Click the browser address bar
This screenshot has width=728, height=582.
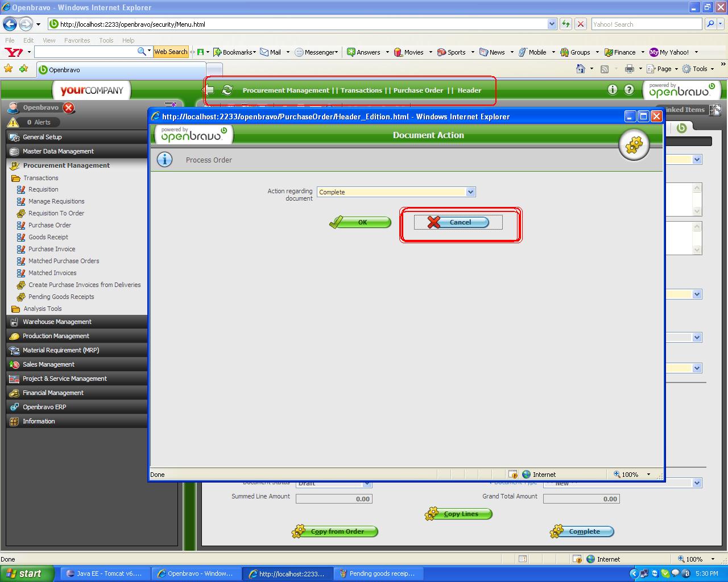(301, 24)
